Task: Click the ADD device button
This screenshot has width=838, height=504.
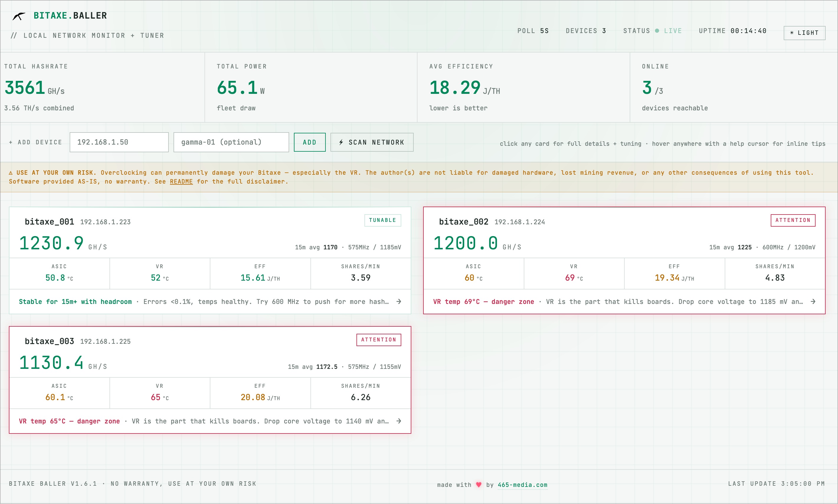Action: coord(310,142)
